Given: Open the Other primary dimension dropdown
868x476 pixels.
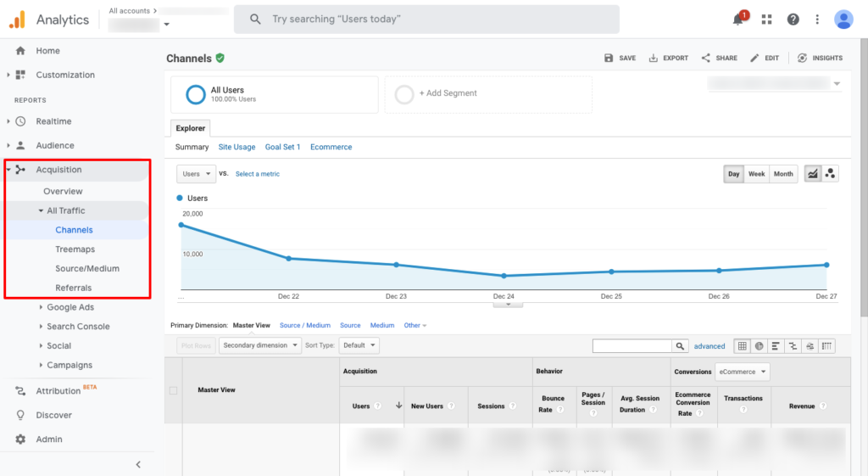Looking at the screenshot, I should tap(415, 325).
